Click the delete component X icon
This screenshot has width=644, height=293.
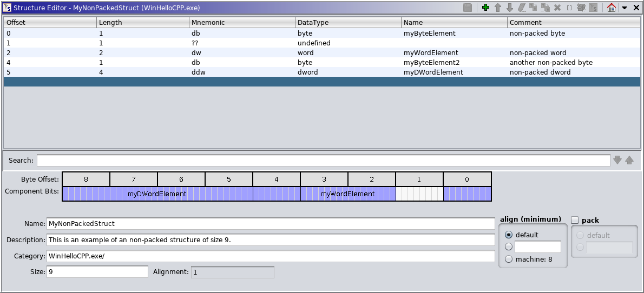coord(557,8)
